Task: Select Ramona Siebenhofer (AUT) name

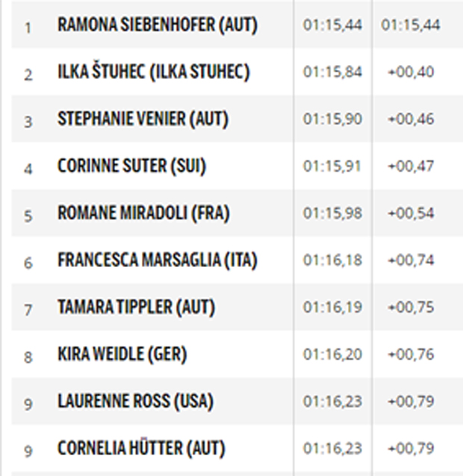Action: 158,25
